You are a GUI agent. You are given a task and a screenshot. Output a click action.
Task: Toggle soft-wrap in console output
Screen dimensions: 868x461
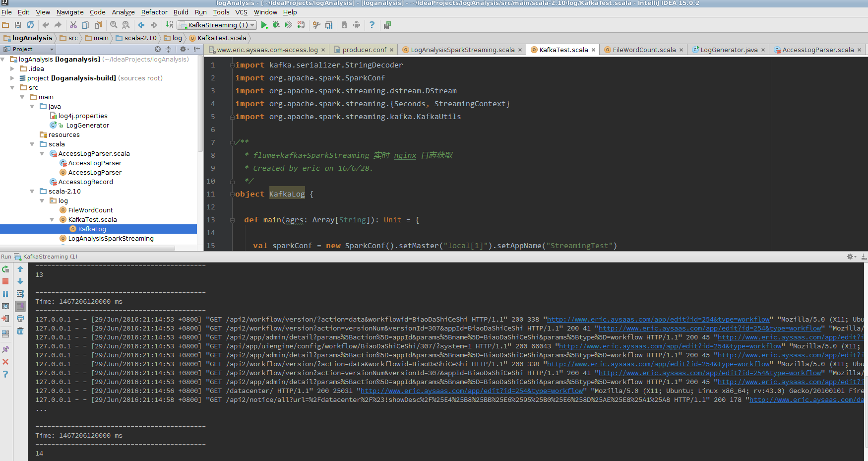pyautogui.click(x=20, y=294)
